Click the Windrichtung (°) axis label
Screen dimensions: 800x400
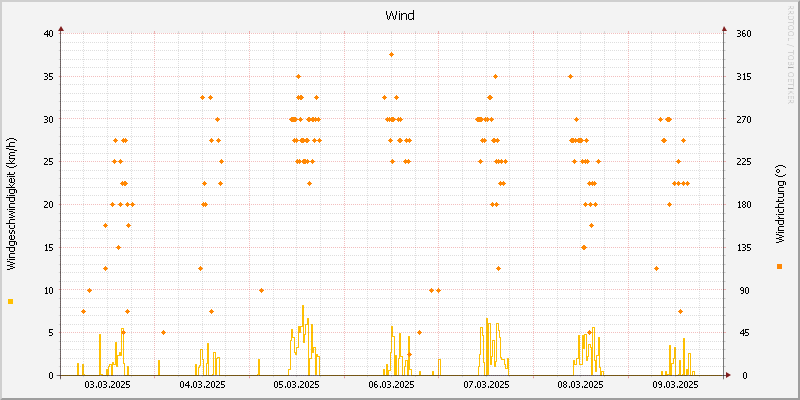point(779,203)
